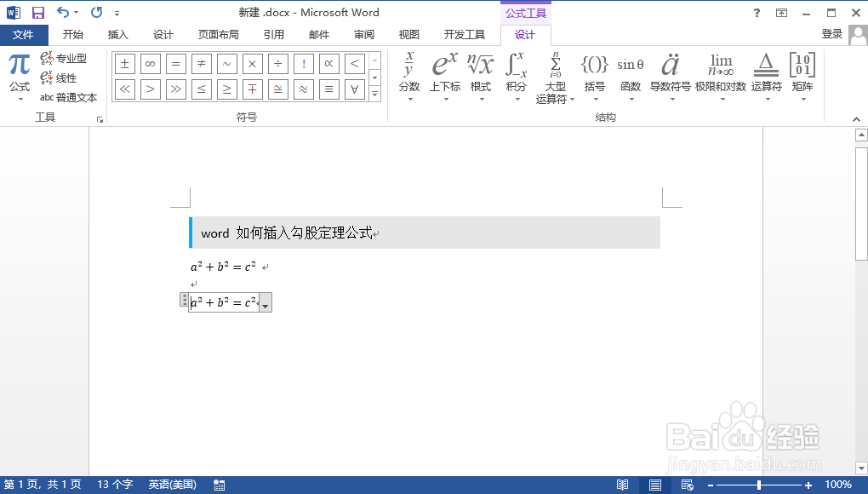Switch to Web Layout view

coord(687,485)
